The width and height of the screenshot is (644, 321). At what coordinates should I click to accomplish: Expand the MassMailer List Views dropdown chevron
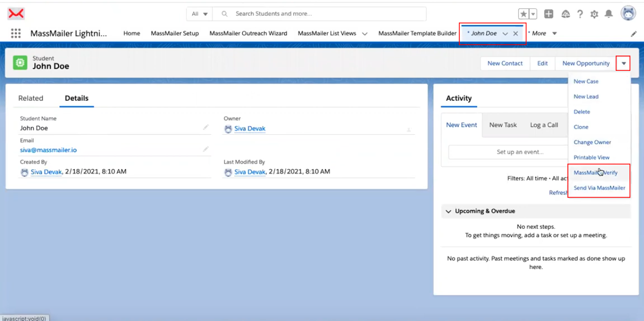click(364, 34)
